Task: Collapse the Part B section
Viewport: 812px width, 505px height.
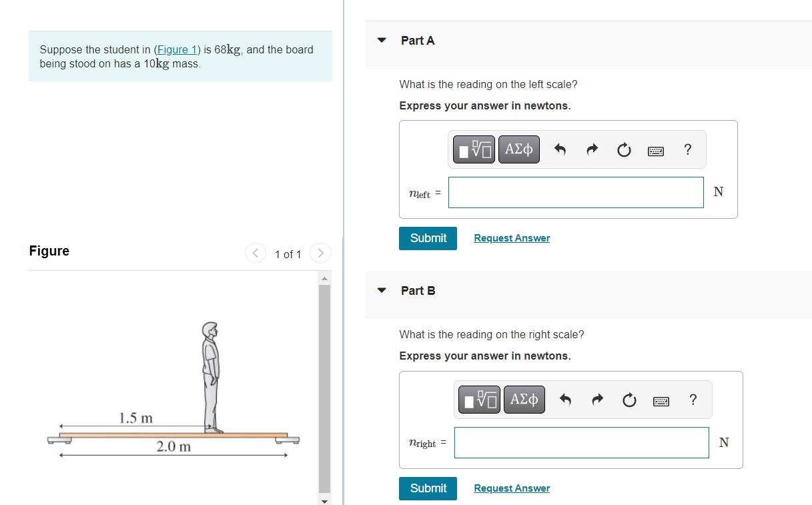Action: coord(381,290)
